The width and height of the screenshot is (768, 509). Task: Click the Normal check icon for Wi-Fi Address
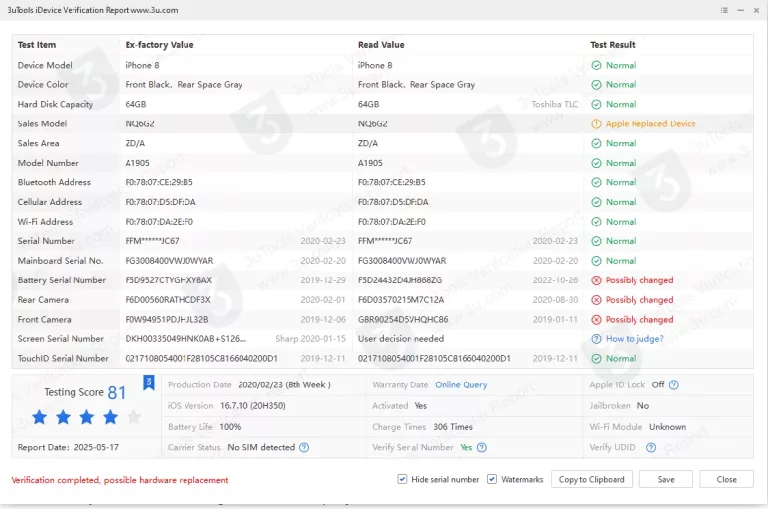click(x=596, y=222)
